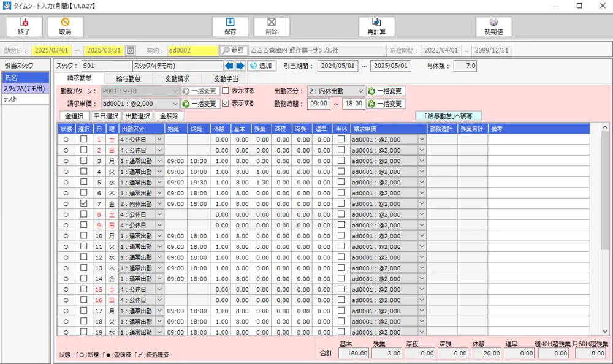Click 一括変更 next to 出勤区分
Viewport: 613px width, 364px height.
coord(386,91)
